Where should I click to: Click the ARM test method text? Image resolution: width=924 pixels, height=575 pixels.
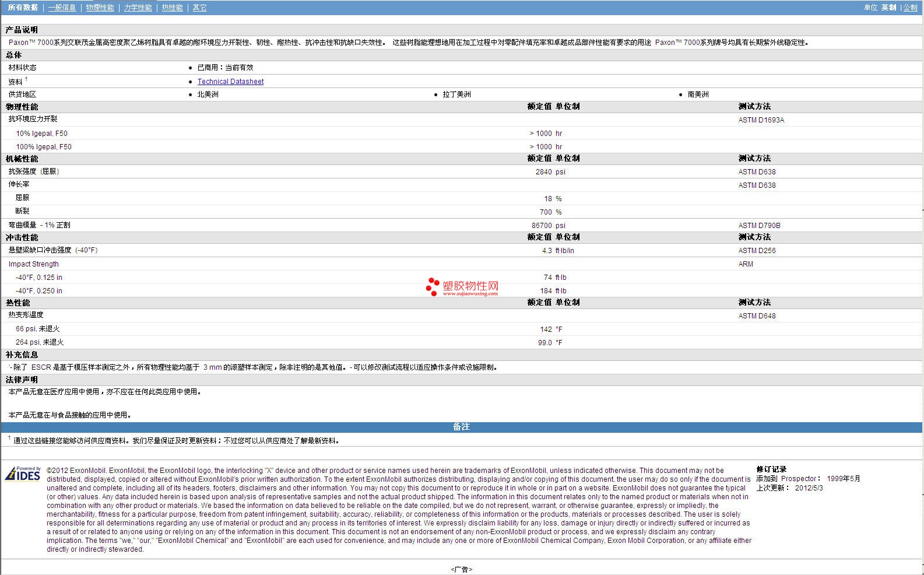coord(746,264)
